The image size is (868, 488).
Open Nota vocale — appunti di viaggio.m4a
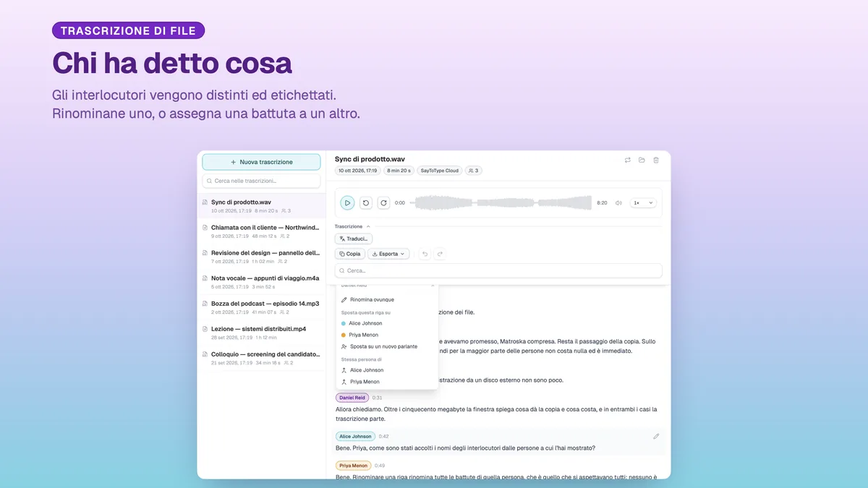click(x=261, y=282)
